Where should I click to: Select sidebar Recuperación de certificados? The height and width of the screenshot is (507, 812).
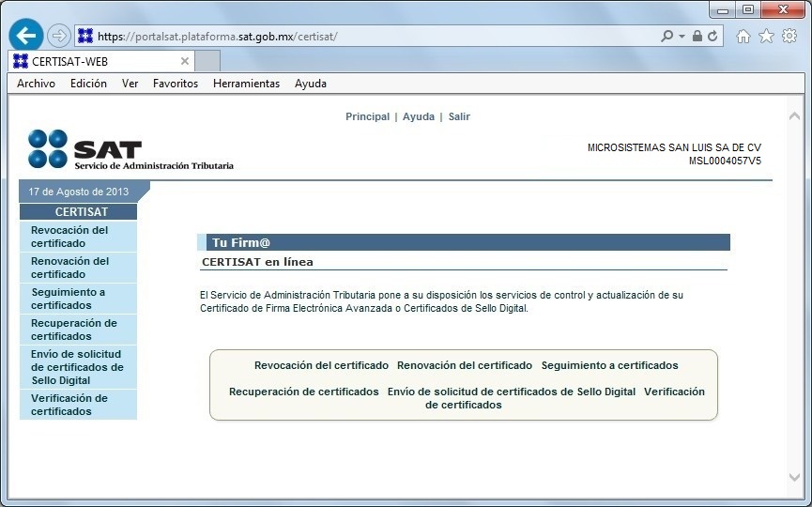[x=78, y=330]
